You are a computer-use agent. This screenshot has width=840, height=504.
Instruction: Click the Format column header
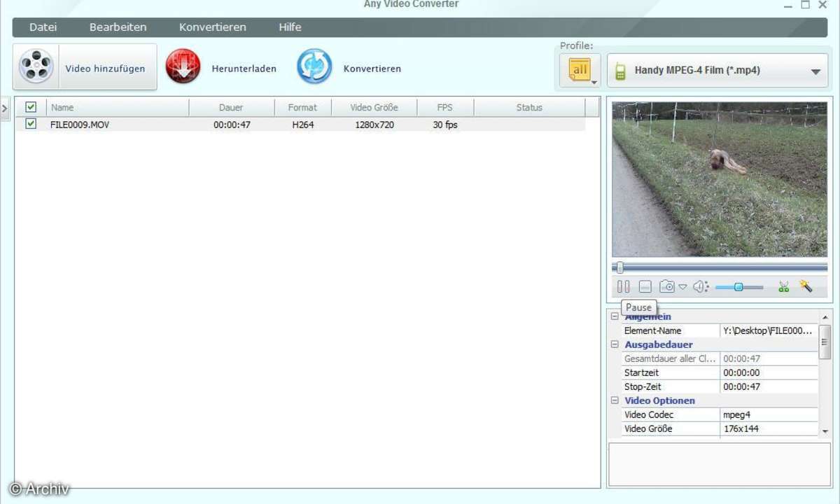coord(302,107)
